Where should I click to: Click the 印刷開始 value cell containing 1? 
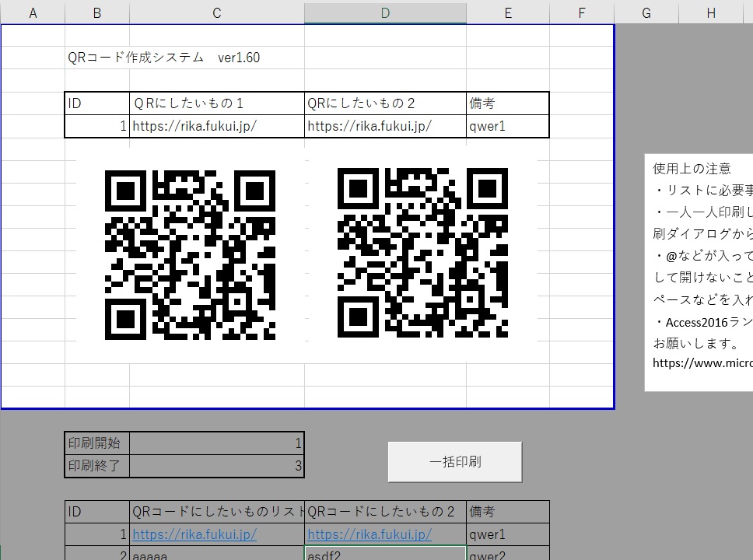click(216, 443)
